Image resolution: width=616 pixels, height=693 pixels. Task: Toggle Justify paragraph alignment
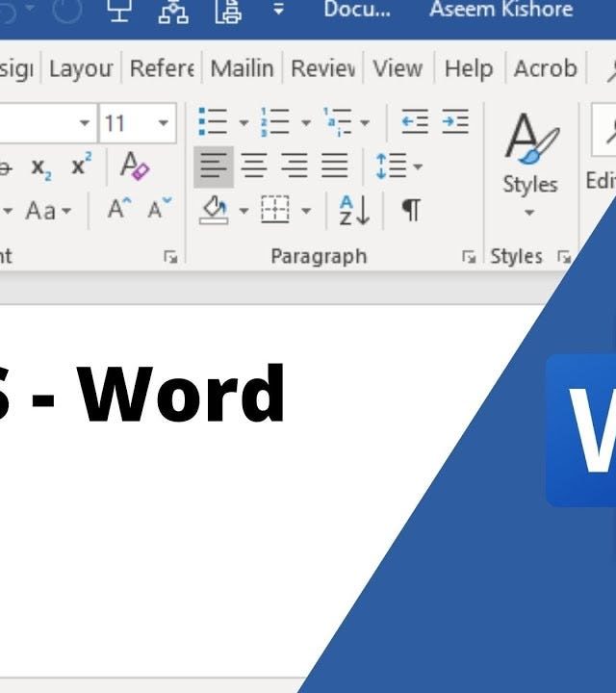click(x=335, y=167)
